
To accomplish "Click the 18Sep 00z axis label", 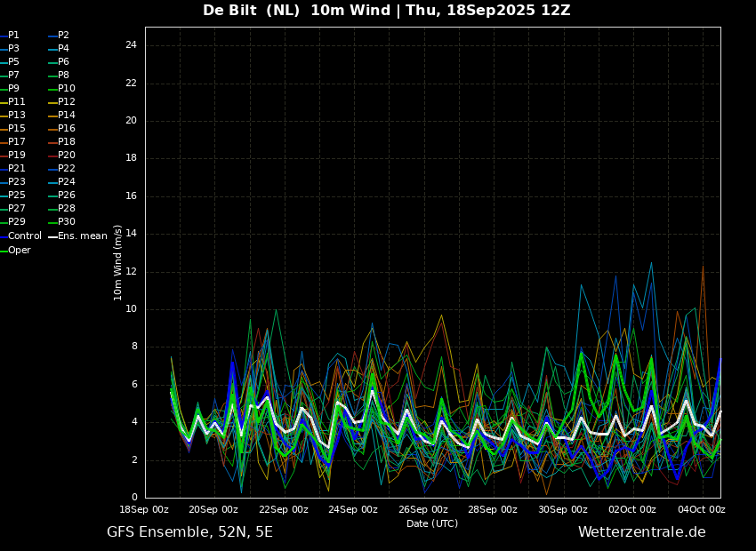I will 144,509.
